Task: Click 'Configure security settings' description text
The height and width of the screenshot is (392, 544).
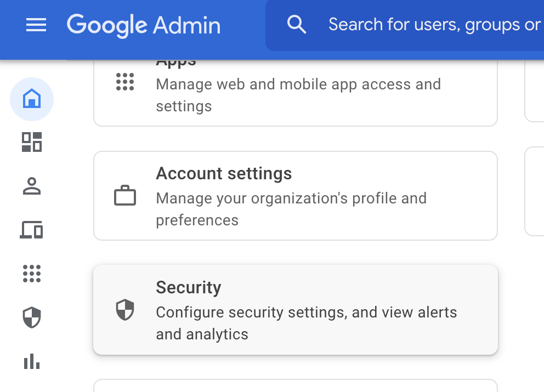Action: (x=306, y=313)
